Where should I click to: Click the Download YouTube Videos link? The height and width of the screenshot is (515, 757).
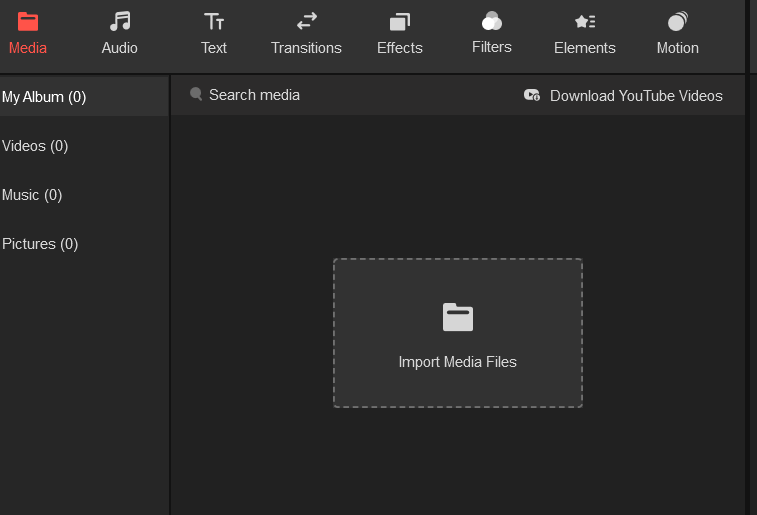[636, 96]
